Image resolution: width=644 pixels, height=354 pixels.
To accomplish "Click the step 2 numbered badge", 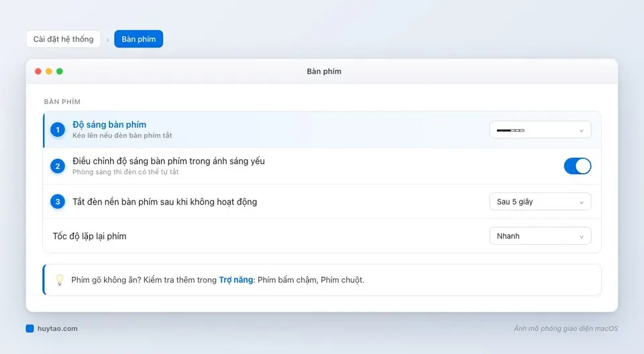I will click(x=58, y=166).
